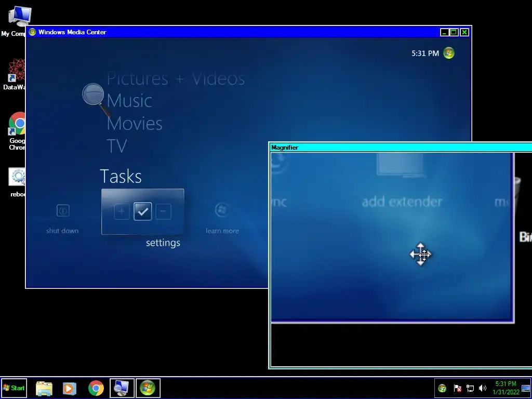Select Movies in Media Center menu
Screen dimensions: 532x399
coord(135,123)
